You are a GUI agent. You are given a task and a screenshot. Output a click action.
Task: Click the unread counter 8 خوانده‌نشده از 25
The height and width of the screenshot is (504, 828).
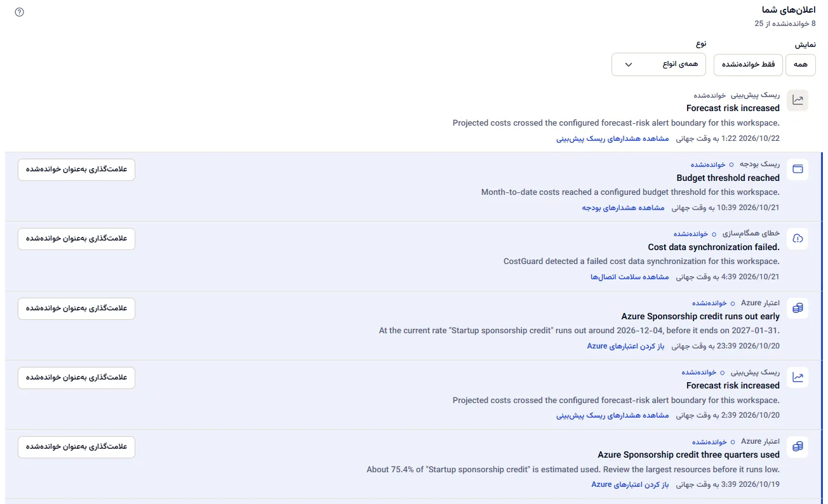[x=785, y=23]
